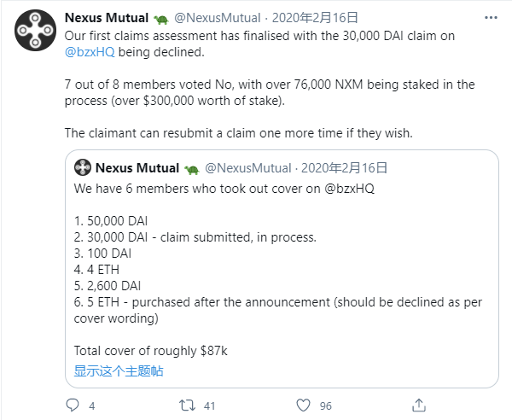
Task: Click the retweet count 41
Action: click(x=207, y=405)
